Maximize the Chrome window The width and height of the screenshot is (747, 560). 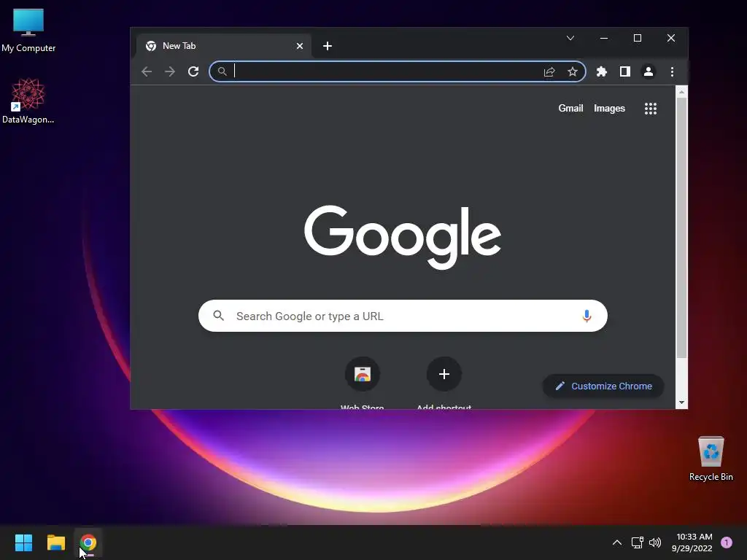tap(638, 38)
